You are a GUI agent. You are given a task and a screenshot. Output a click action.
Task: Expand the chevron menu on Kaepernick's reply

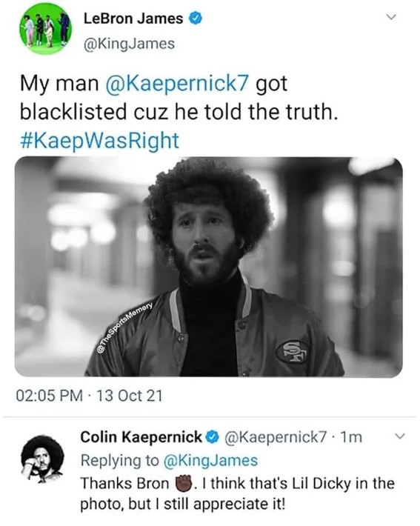399,436
